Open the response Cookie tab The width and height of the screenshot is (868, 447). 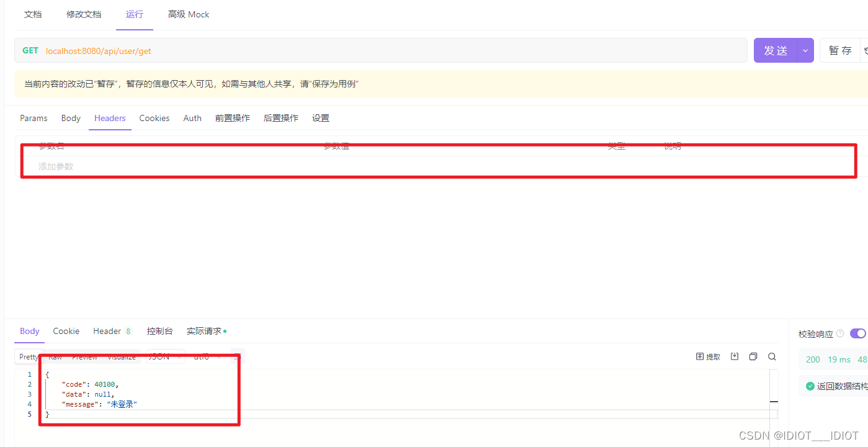click(x=66, y=331)
